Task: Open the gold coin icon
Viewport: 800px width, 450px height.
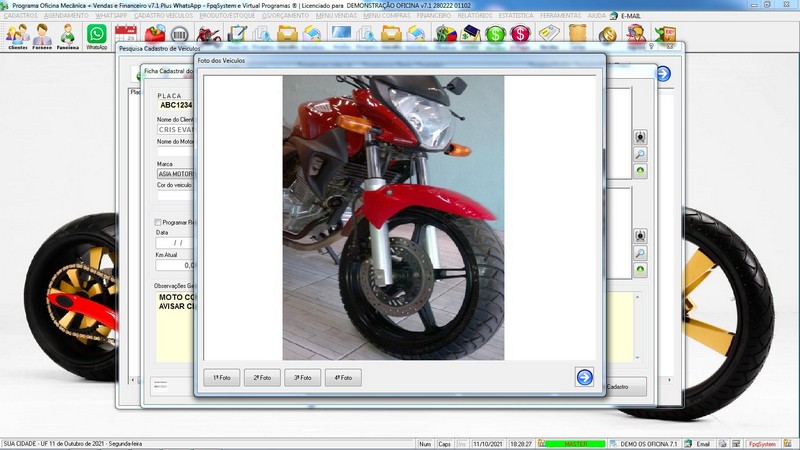Action: point(607,34)
